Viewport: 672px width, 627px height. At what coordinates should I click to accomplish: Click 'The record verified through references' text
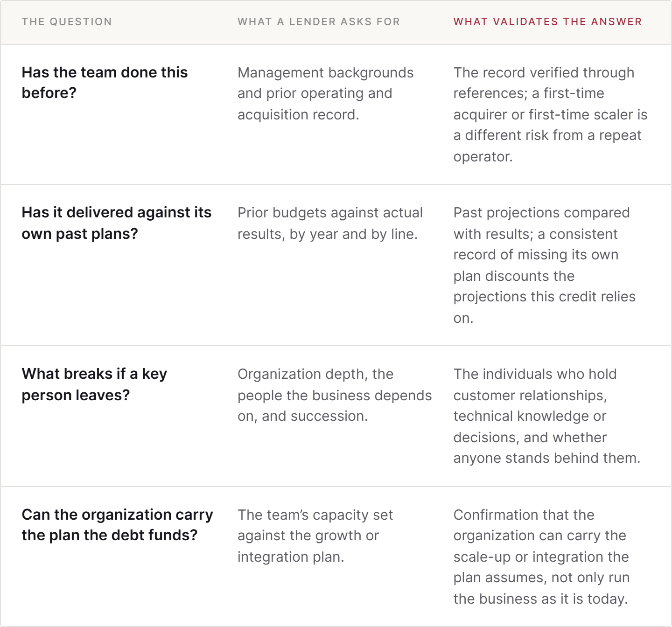[x=551, y=114]
